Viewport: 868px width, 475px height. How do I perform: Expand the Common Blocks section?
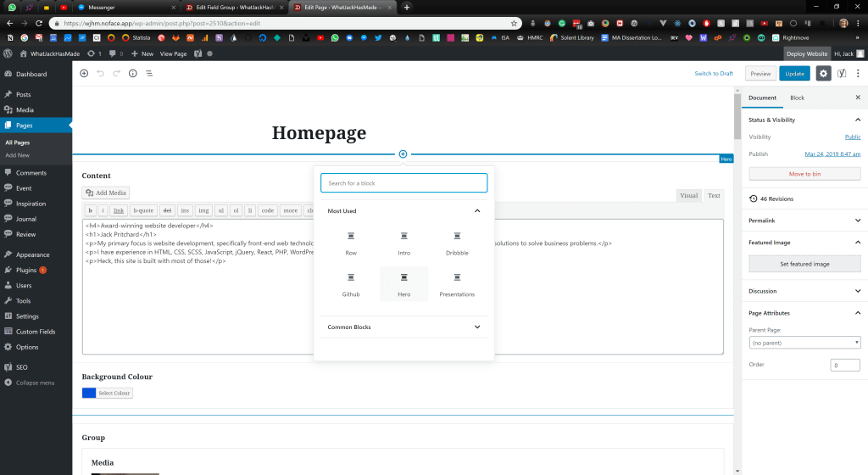click(x=477, y=327)
